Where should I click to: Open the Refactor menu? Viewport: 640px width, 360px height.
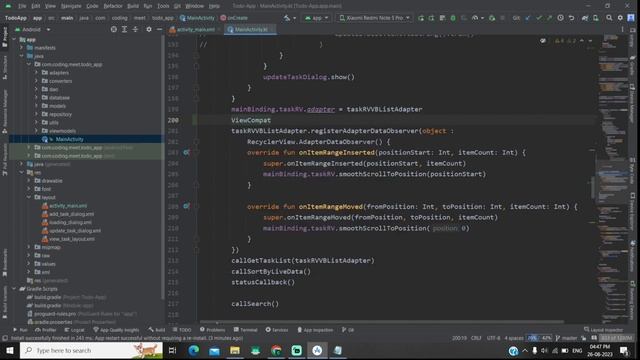(113, 6)
